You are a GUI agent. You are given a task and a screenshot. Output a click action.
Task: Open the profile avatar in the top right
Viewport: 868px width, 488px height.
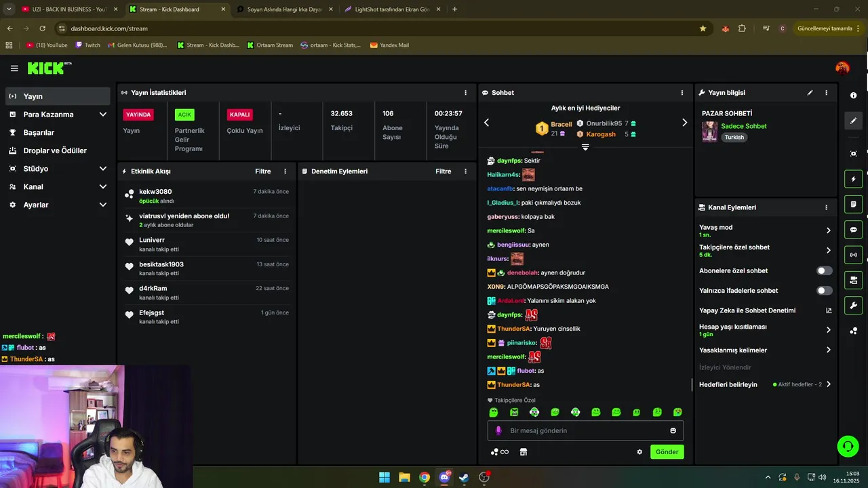[x=842, y=68]
